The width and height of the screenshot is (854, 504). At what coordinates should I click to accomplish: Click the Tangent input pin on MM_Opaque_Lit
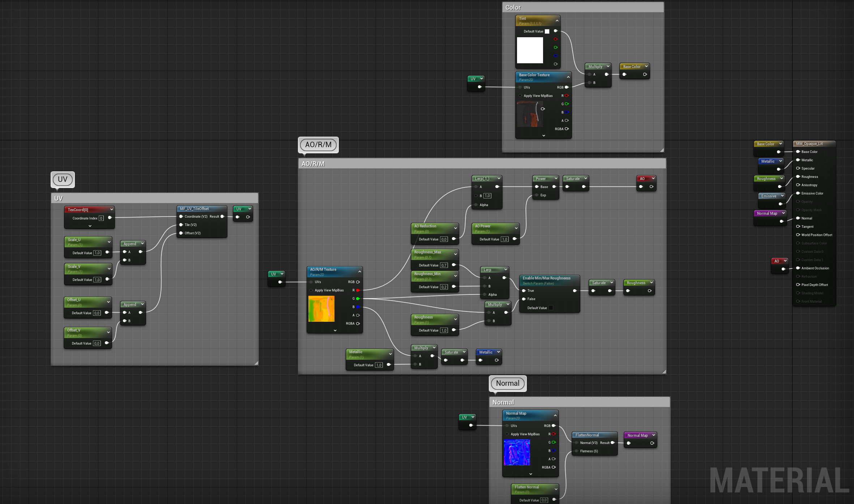point(798,227)
